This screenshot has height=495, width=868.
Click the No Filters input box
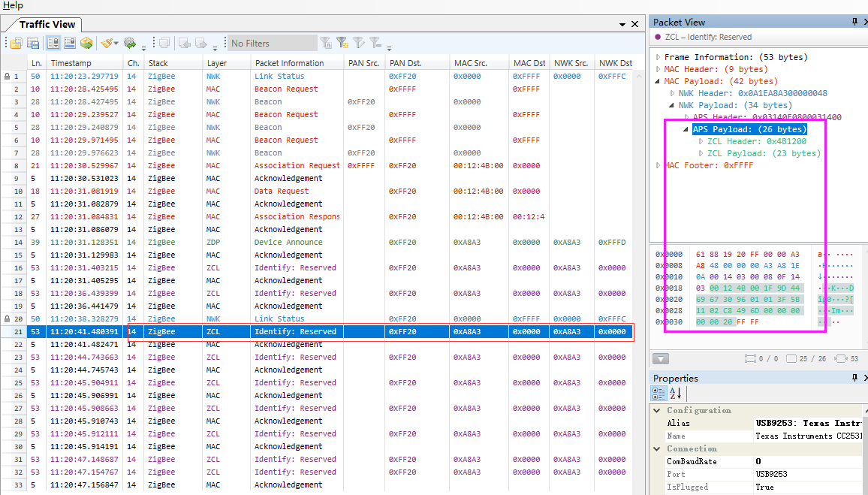pos(272,44)
